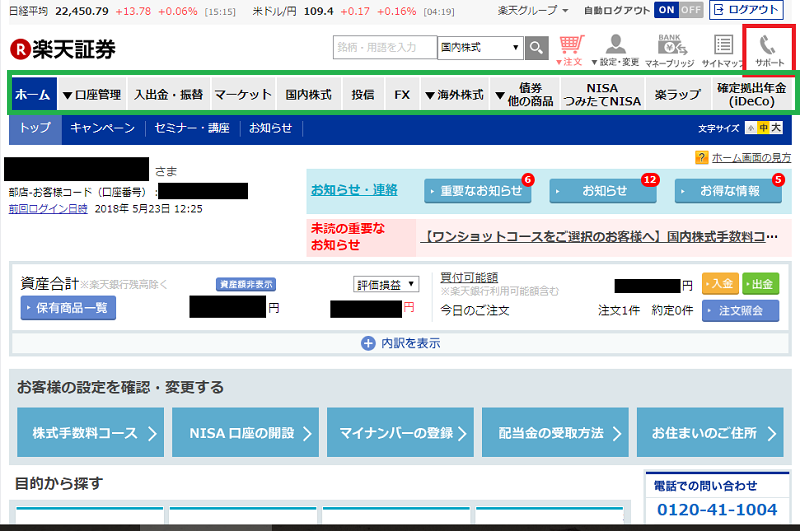Open the マーケット menu
The image size is (800, 531).
[x=243, y=94]
